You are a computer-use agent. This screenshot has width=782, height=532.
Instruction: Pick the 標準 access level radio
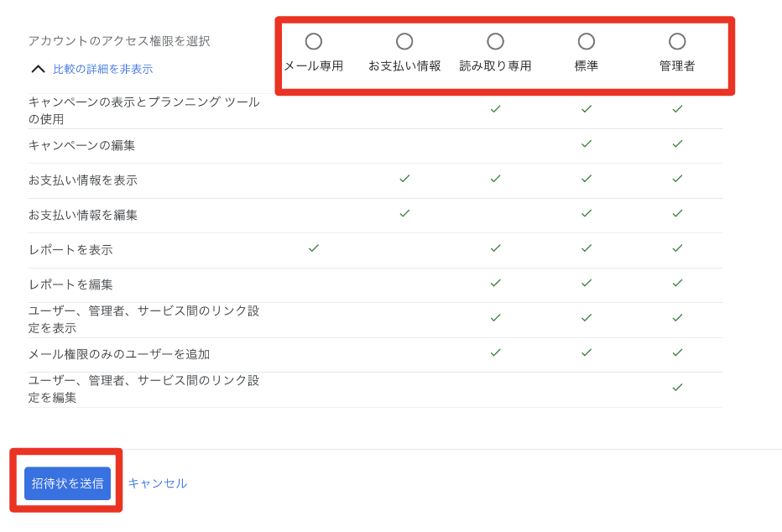(586, 41)
